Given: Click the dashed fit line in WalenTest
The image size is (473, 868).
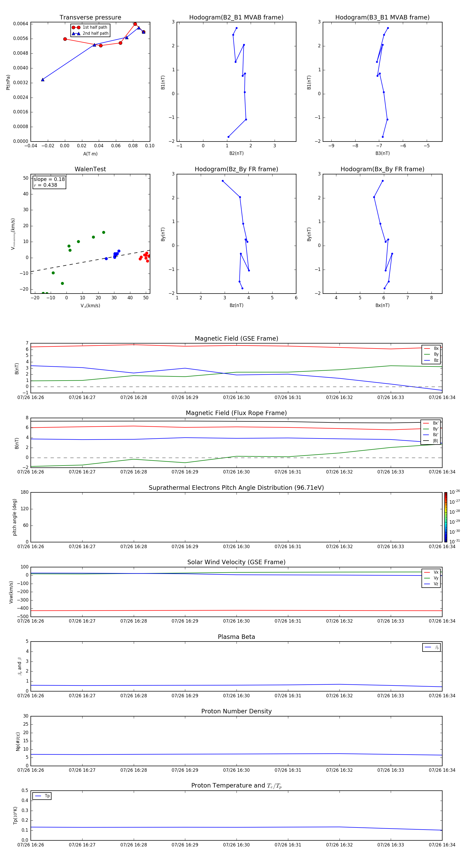Looking at the screenshot, I should [x=90, y=261].
